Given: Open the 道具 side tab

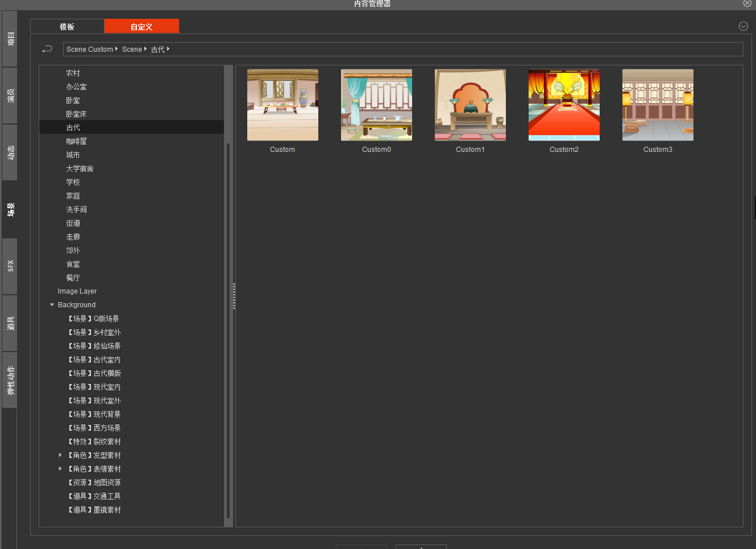Looking at the screenshot, I should [x=10, y=323].
